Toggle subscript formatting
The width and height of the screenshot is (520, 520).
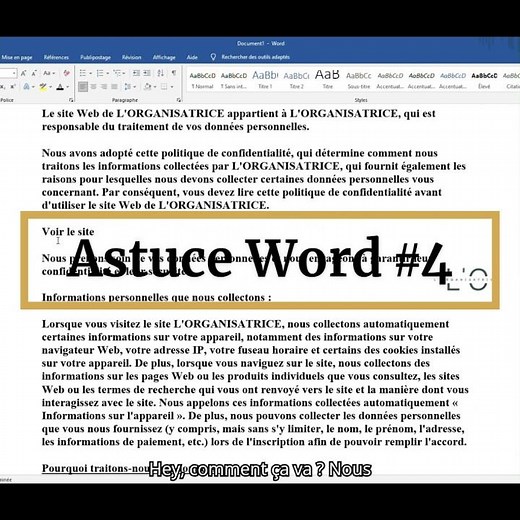coord(2,87)
